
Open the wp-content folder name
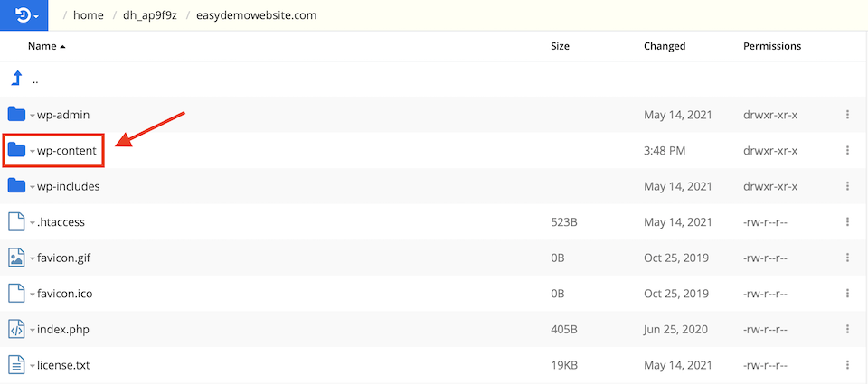67,151
